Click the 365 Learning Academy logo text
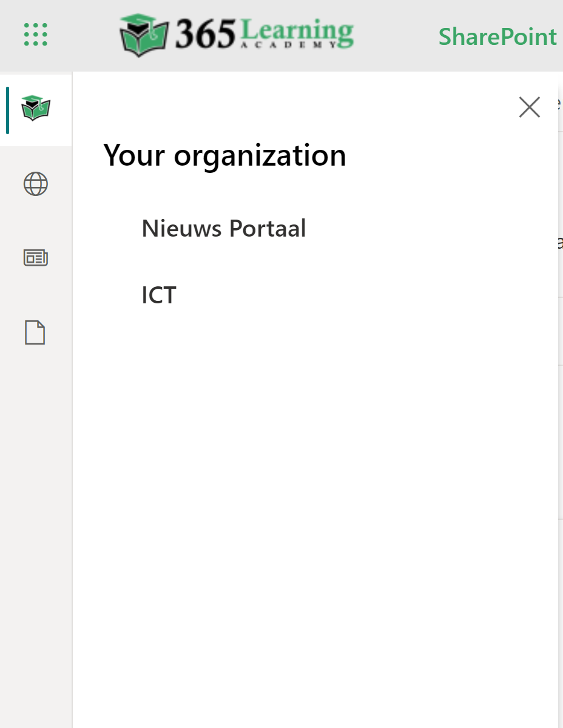This screenshot has width=563, height=728. coord(237,35)
